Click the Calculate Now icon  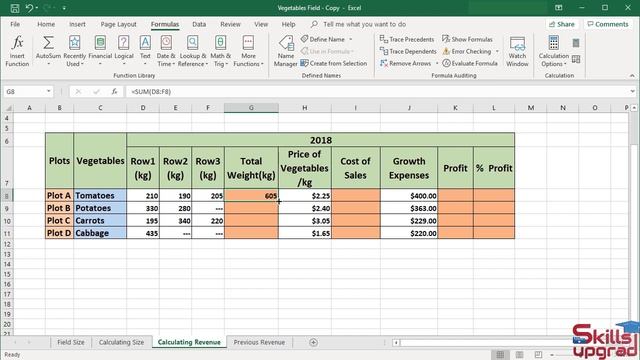pyautogui.click(x=576, y=43)
